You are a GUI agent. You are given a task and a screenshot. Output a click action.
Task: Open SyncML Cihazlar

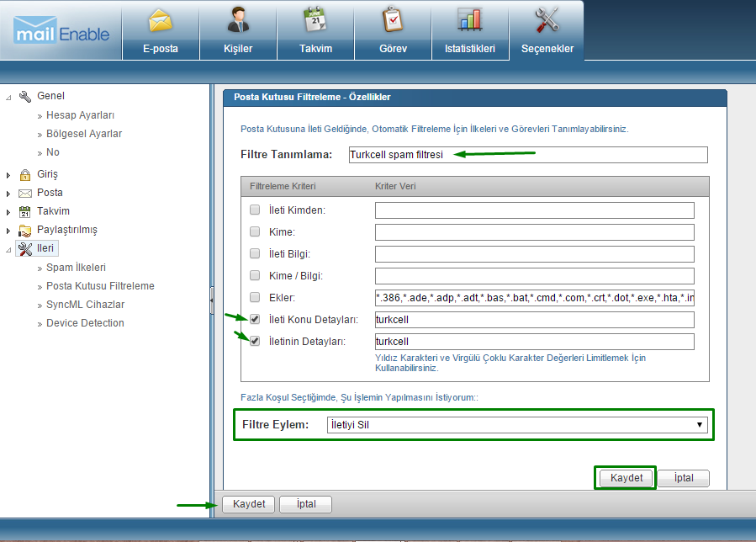click(x=85, y=305)
